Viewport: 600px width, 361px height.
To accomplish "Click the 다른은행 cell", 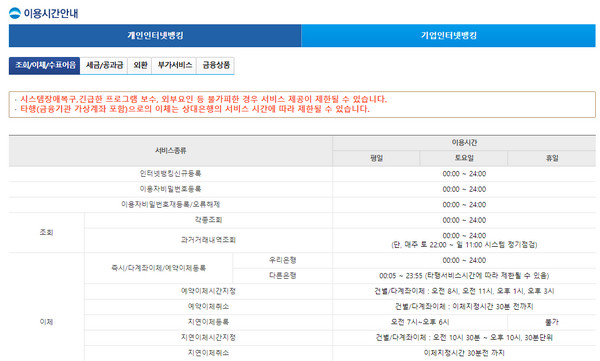I will 282,276.
